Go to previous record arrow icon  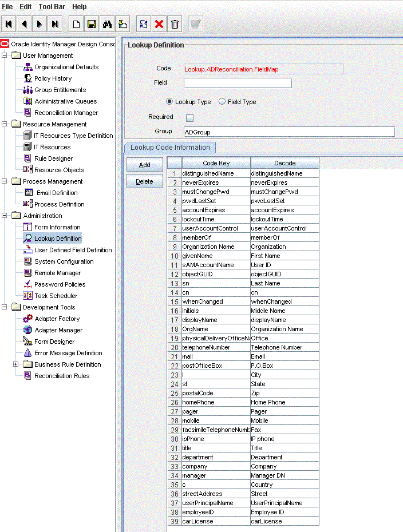pyautogui.click(x=24, y=24)
